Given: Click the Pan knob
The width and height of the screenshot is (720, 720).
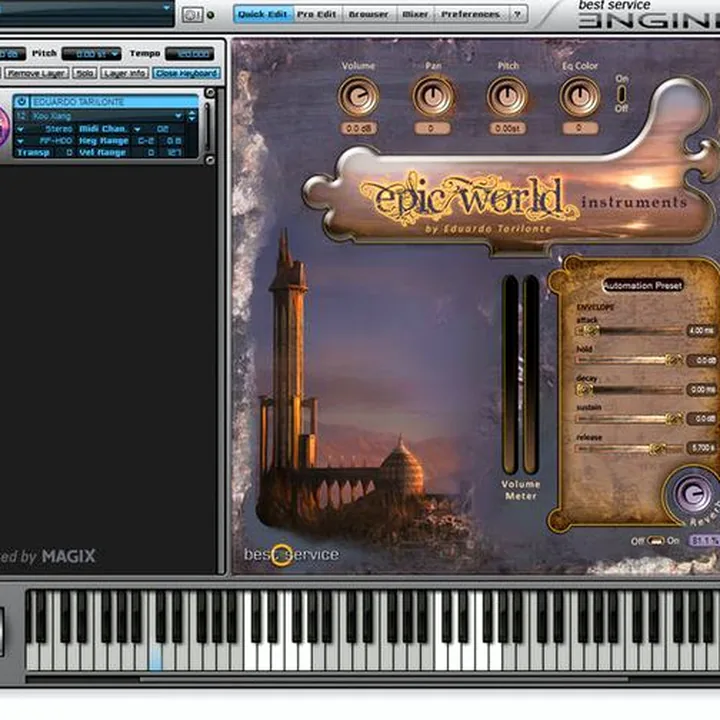Looking at the screenshot, I should pos(432,96).
